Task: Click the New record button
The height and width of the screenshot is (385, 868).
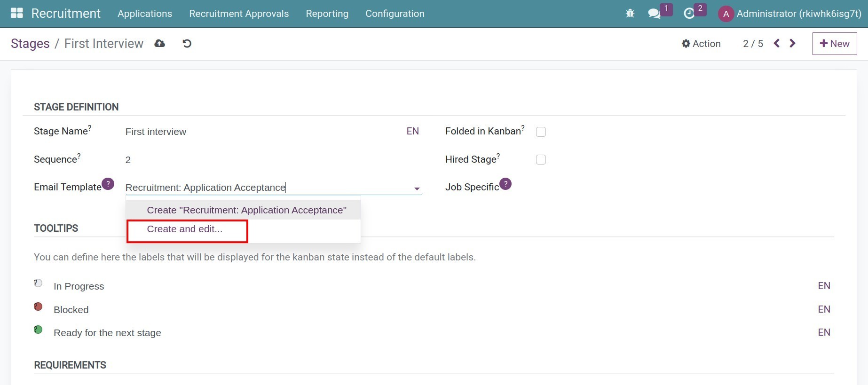Action: pos(834,44)
